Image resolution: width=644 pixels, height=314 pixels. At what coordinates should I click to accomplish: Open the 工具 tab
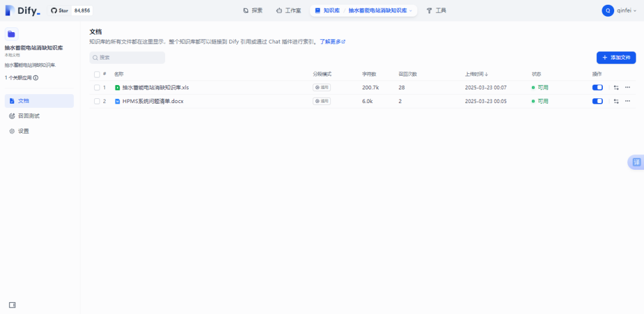(x=436, y=11)
